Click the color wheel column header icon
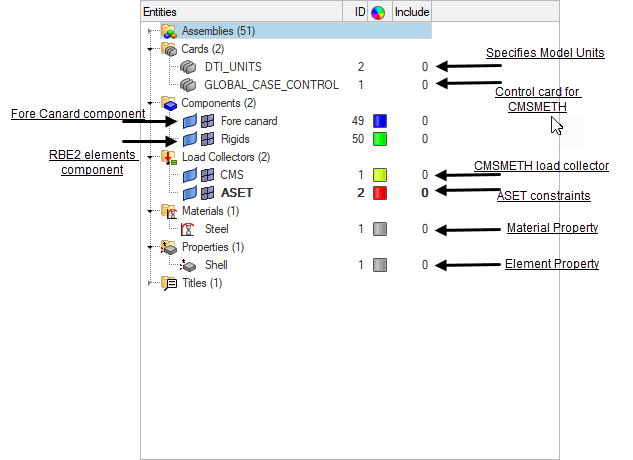The height and width of the screenshot is (460, 633). coord(377,12)
